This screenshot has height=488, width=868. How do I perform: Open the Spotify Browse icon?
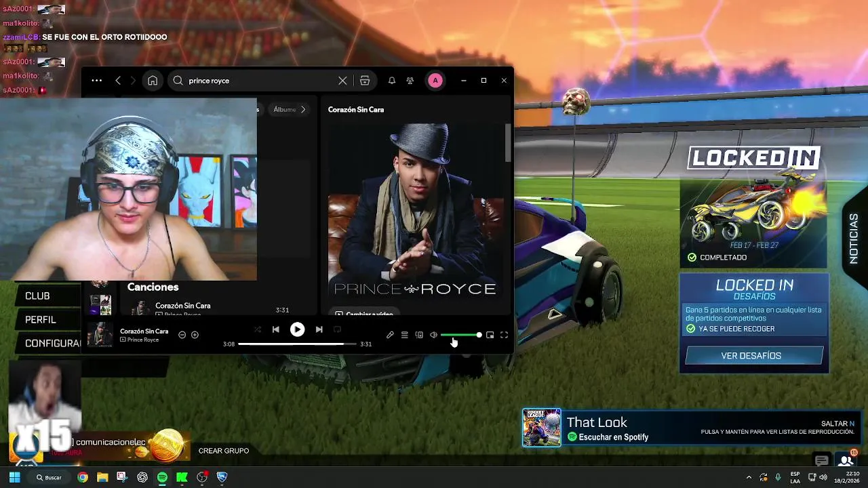(365, 81)
